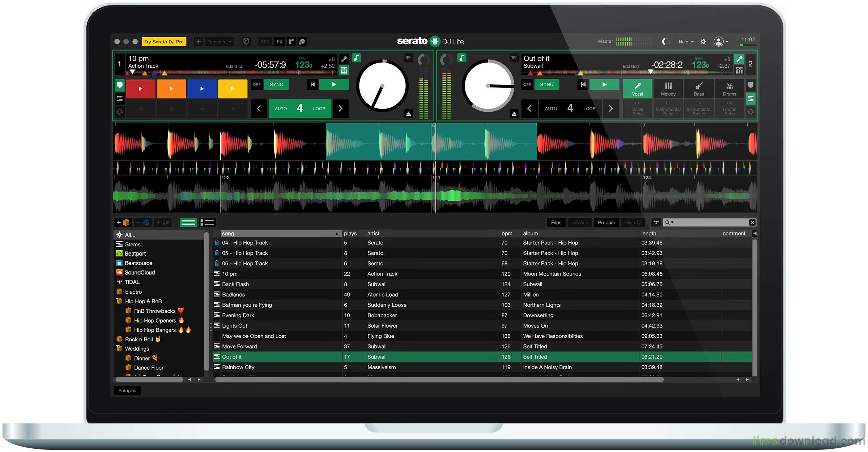The image size is (868, 452).
Task: Enable SYNC on deck 2
Action: click(547, 84)
